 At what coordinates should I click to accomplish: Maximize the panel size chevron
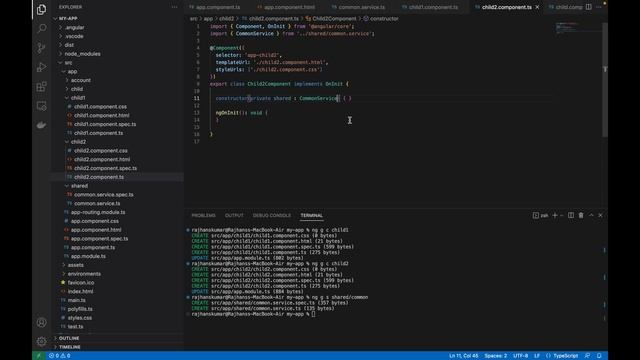(x=591, y=215)
